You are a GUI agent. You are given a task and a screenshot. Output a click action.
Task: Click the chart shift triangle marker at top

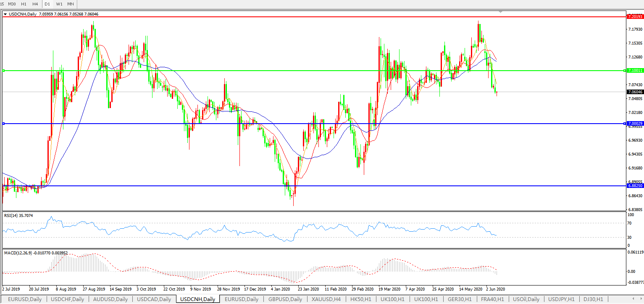(500, 12)
